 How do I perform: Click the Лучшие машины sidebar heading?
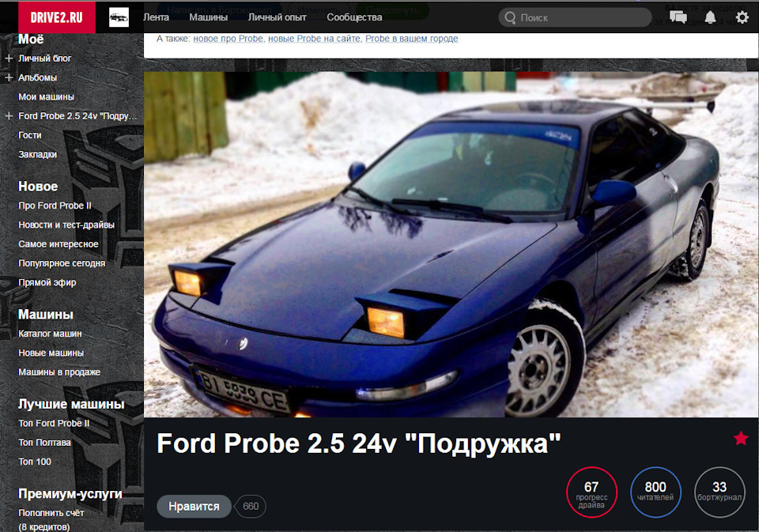[71, 404]
